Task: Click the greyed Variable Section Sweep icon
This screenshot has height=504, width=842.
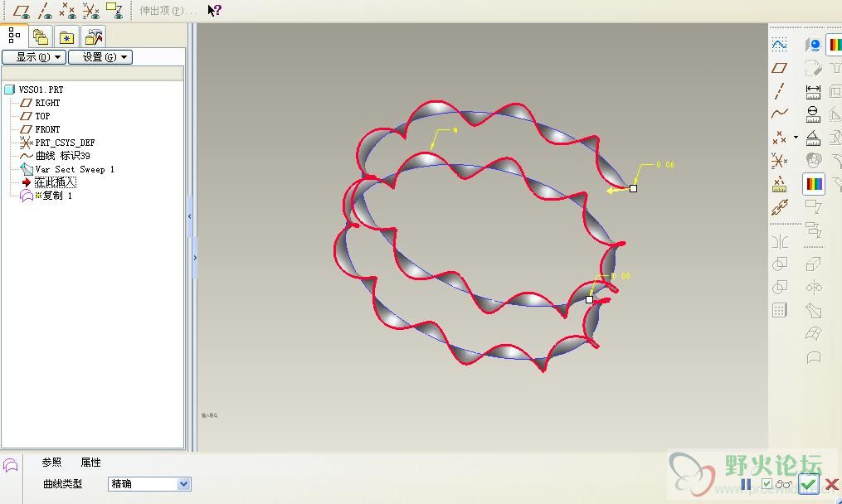Action: click(x=814, y=310)
